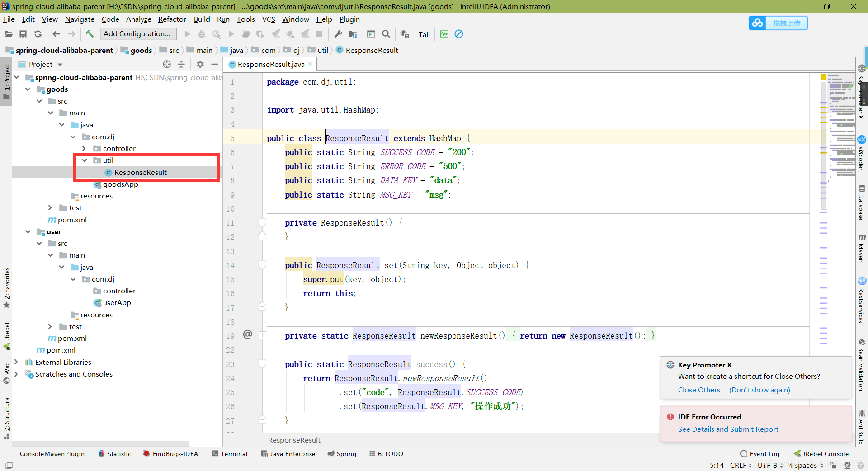Toggle the 1: Project side panel button

click(x=6, y=81)
